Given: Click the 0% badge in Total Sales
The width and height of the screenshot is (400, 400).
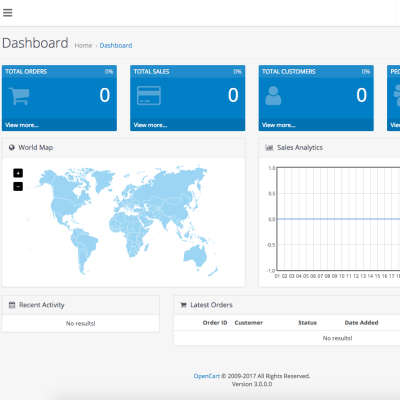Looking at the screenshot, I should point(237,72).
